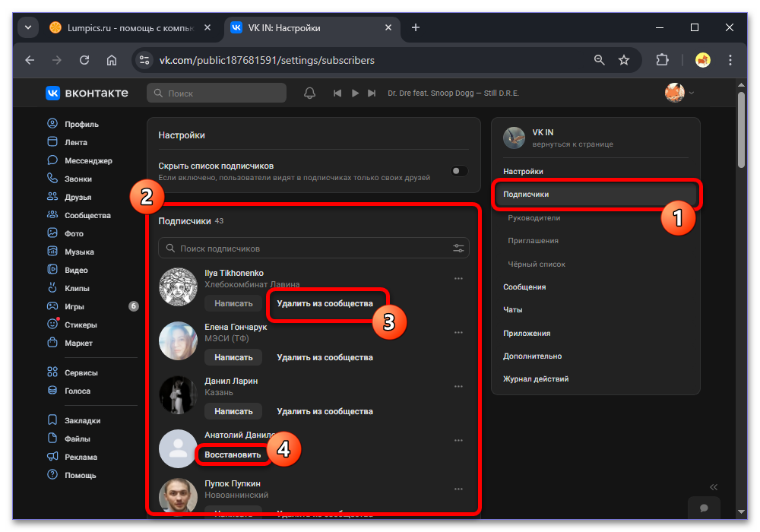Image resolution: width=760 pixels, height=532 pixels.
Task: Select Чаты in settings menu
Action: click(x=513, y=309)
